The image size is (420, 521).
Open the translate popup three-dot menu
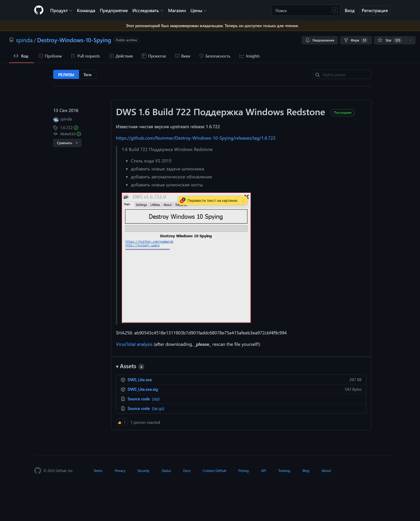243,201
